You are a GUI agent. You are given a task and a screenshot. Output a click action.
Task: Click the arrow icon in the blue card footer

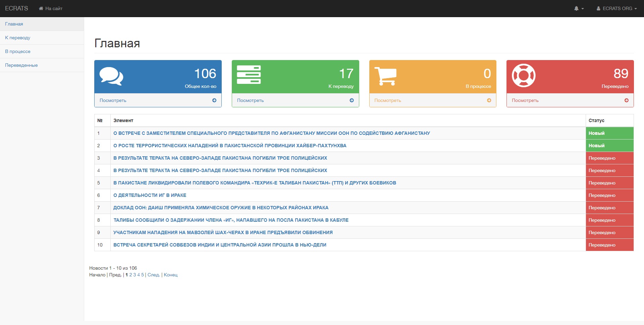click(x=214, y=100)
